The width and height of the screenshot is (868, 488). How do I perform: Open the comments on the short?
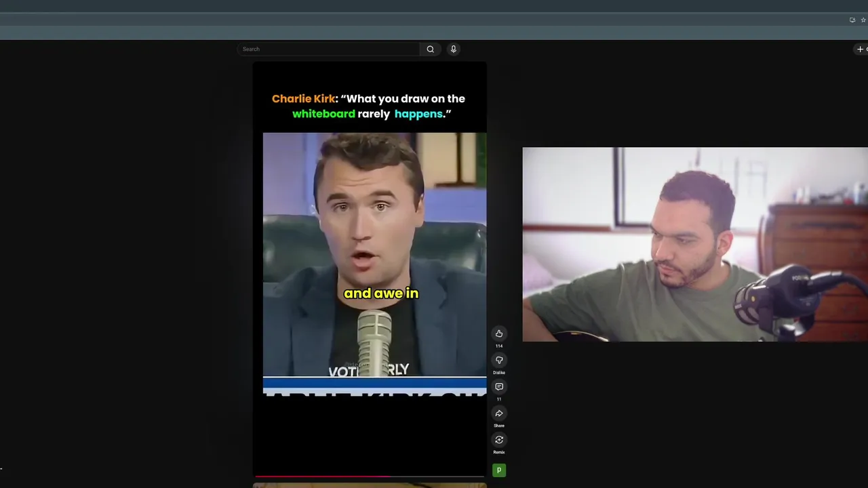pos(499,386)
